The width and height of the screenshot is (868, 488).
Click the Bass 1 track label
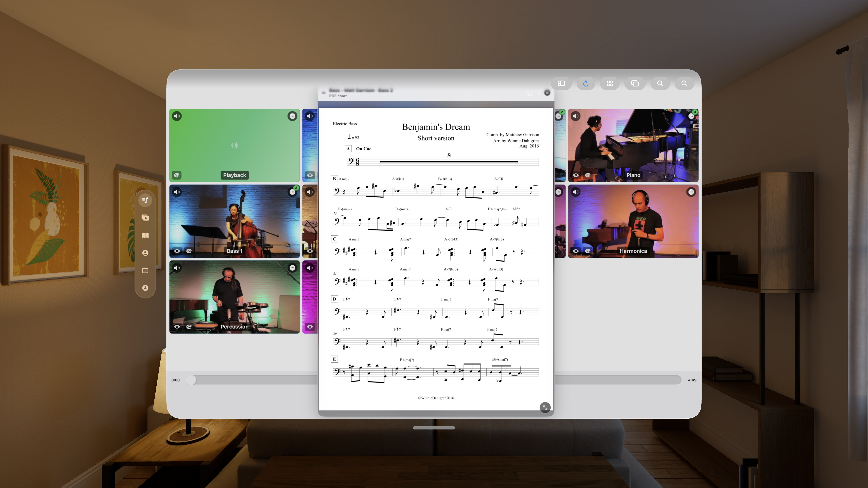click(x=235, y=251)
